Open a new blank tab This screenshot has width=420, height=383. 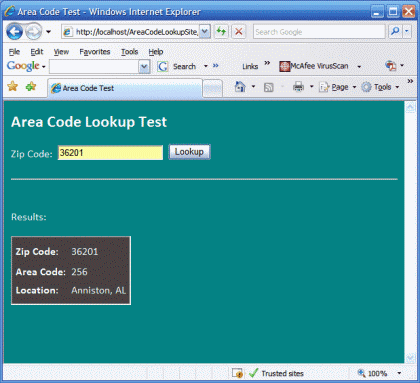click(212, 88)
